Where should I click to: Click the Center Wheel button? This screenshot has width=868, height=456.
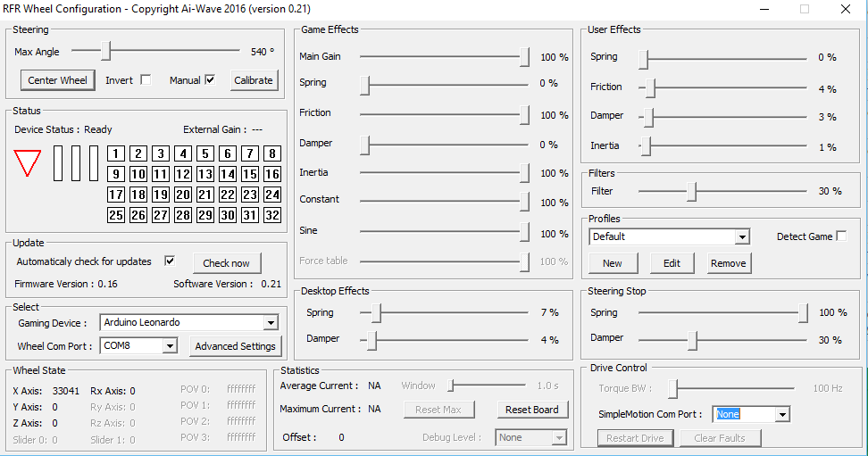click(x=57, y=80)
